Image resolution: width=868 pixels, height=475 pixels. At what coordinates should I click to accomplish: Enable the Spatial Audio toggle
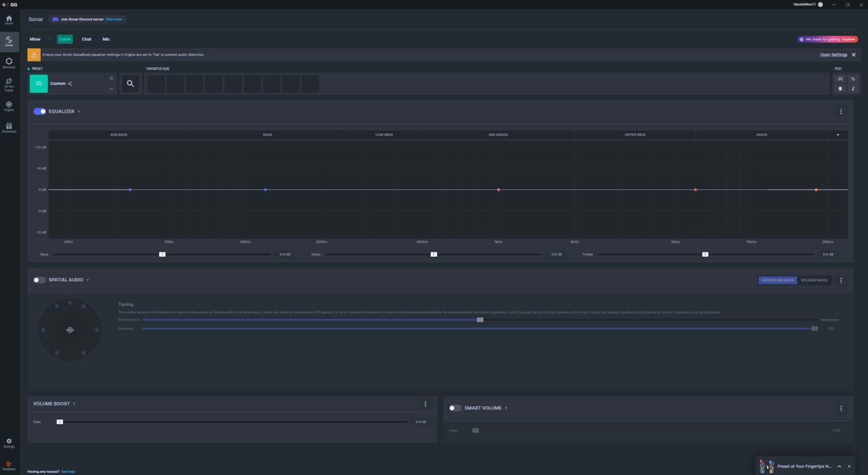coord(40,280)
